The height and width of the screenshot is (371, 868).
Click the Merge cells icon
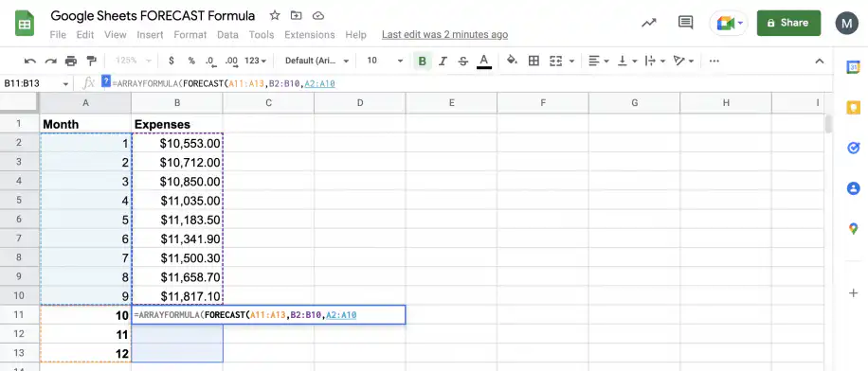point(556,61)
